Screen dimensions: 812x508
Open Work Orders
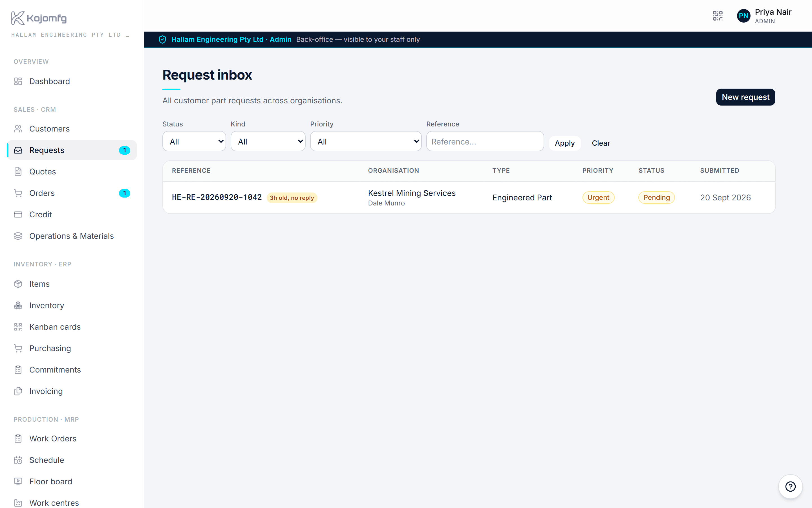[x=72, y=439]
